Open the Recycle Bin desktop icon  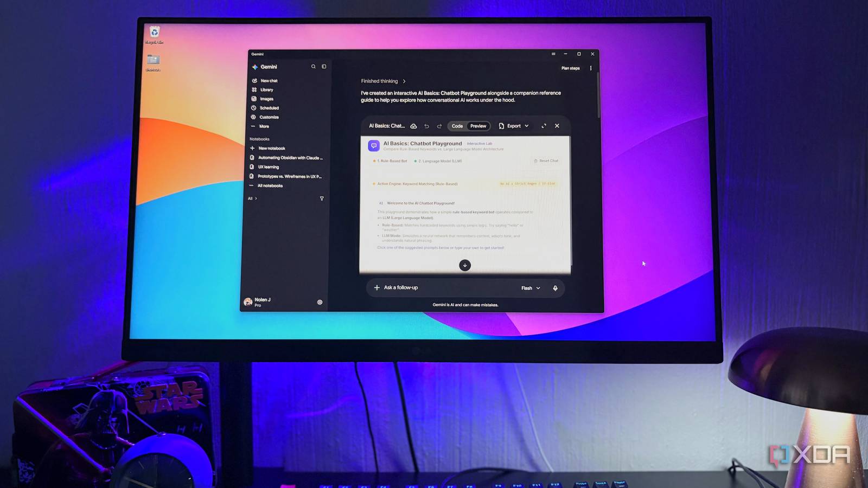pos(154,35)
